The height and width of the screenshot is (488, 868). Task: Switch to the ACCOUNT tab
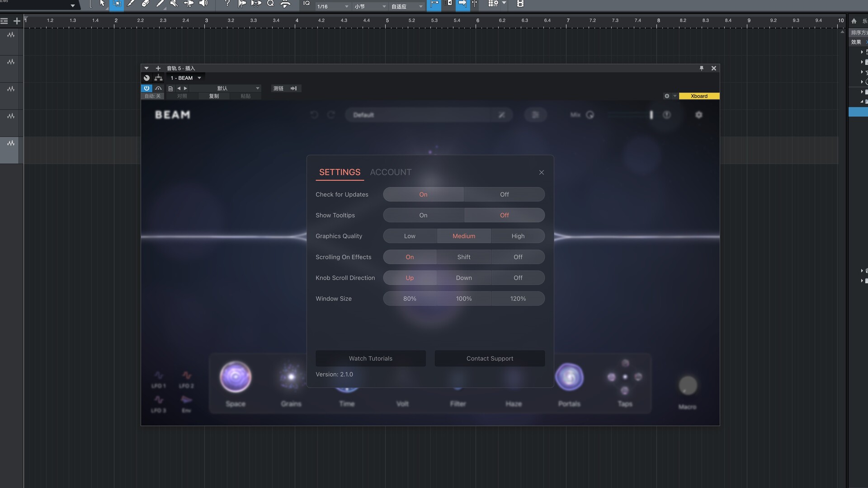click(391, 172)
